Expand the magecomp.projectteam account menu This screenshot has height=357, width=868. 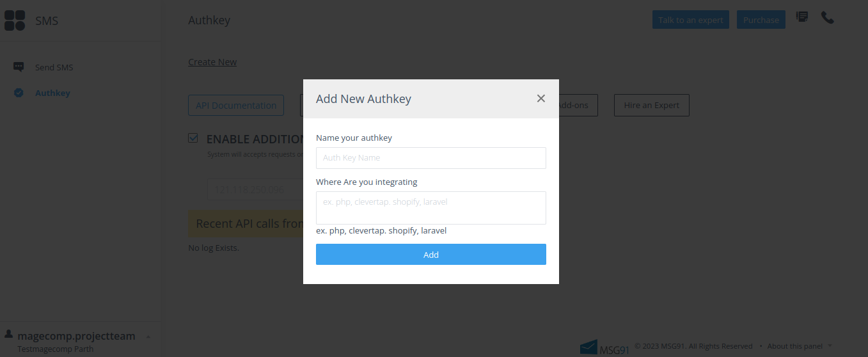click(x=148, y=337)
